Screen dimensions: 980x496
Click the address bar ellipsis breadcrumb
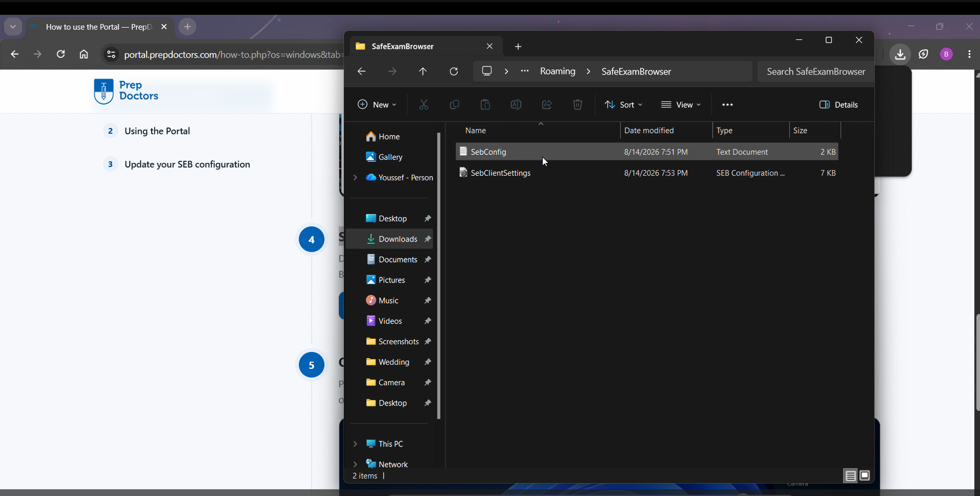coord(525,71)
